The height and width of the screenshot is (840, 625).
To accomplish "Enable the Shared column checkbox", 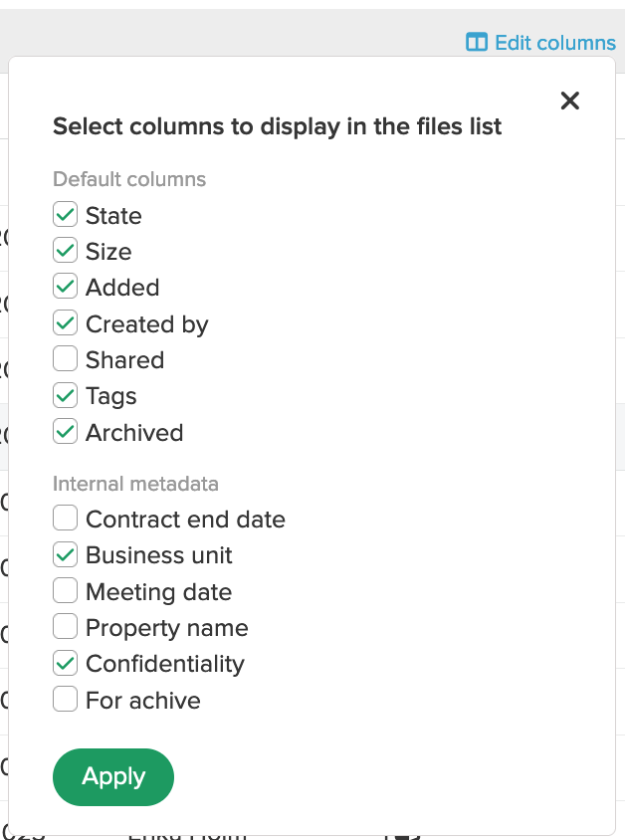I will pyautogui.click(x=65, y=358).
